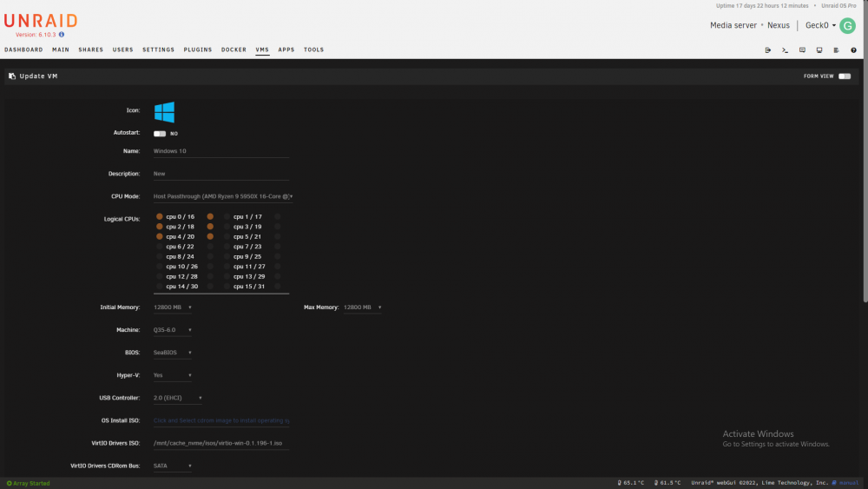
Task: Check the logical cpu 30 checkbox
Action: tap(210, 287)
